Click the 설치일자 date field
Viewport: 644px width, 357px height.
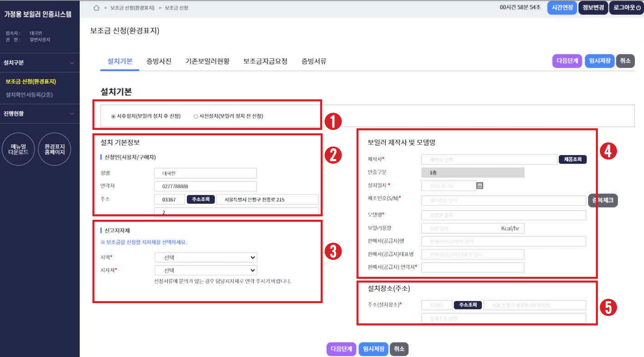click(449, 186)
